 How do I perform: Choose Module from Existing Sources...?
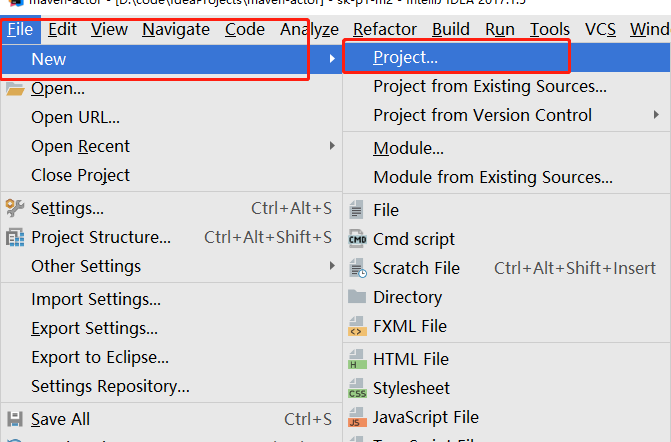pyautogui.click(x=493, y=177)
